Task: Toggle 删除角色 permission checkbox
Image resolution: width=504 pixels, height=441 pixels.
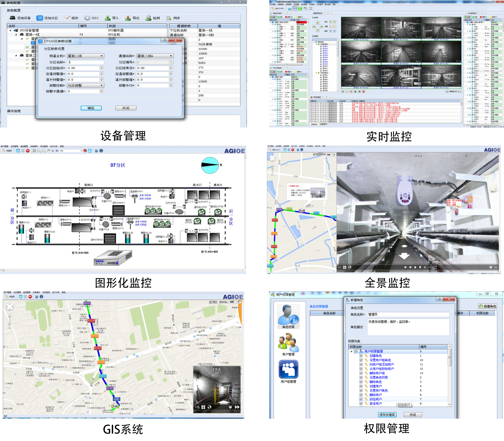Action: [x=361, y=382]
